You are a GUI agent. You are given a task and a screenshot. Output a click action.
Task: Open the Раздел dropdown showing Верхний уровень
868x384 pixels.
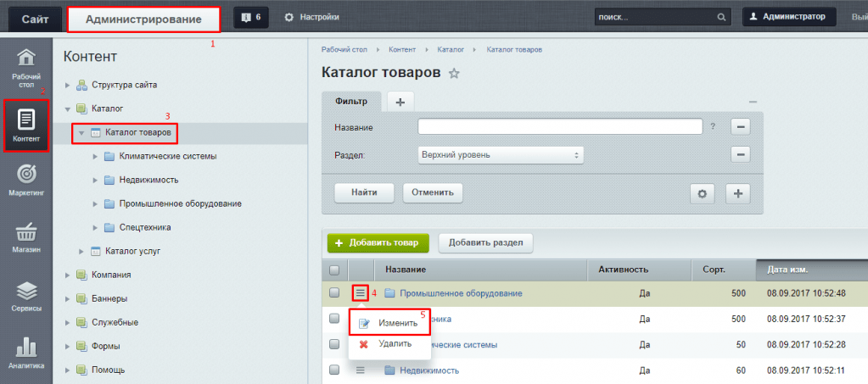(x=499, y=155)
